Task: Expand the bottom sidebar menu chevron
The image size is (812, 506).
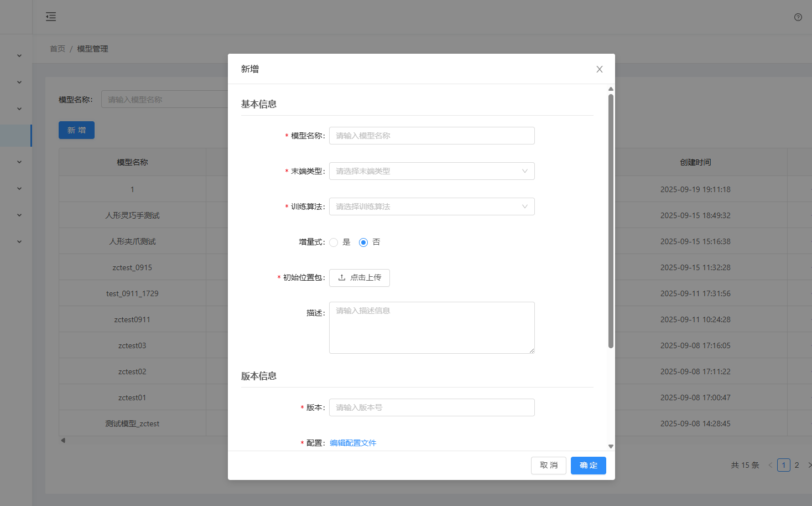Action: (x=18, y=241)
